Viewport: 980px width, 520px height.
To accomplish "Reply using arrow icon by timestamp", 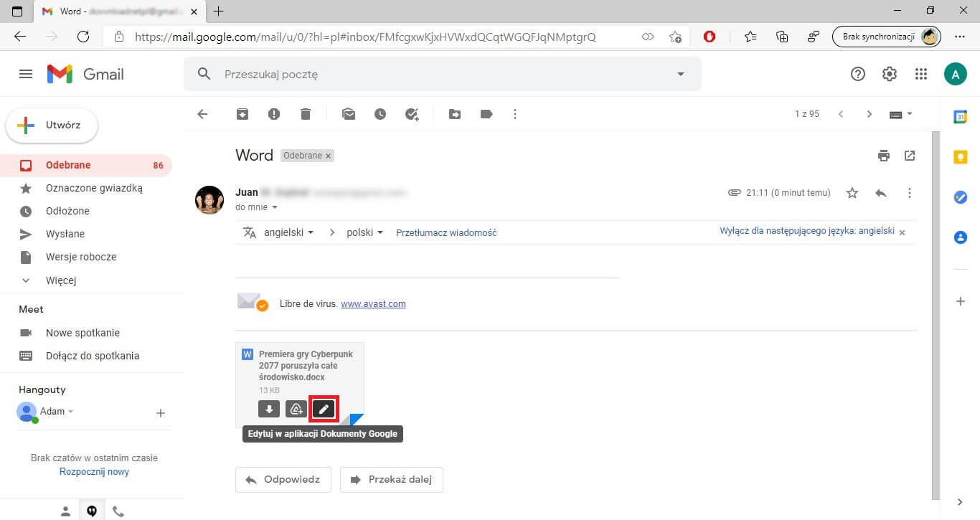I will [881, 193].
